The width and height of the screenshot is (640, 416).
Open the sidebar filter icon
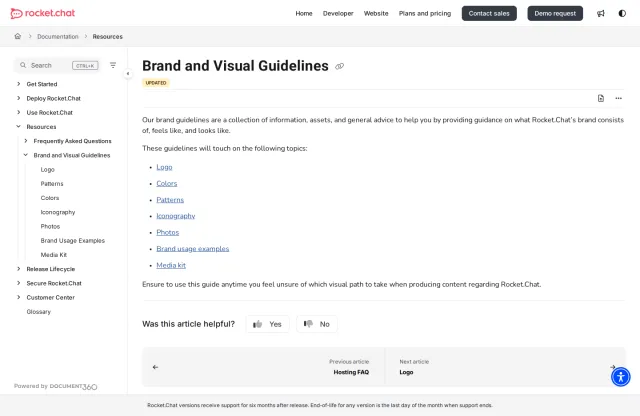[x=113, y=65]
